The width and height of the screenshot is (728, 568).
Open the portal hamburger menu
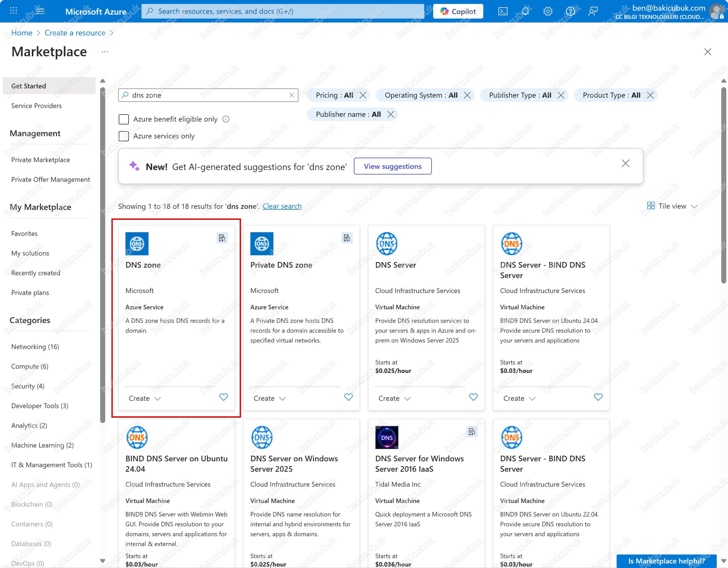coord(40,11)
